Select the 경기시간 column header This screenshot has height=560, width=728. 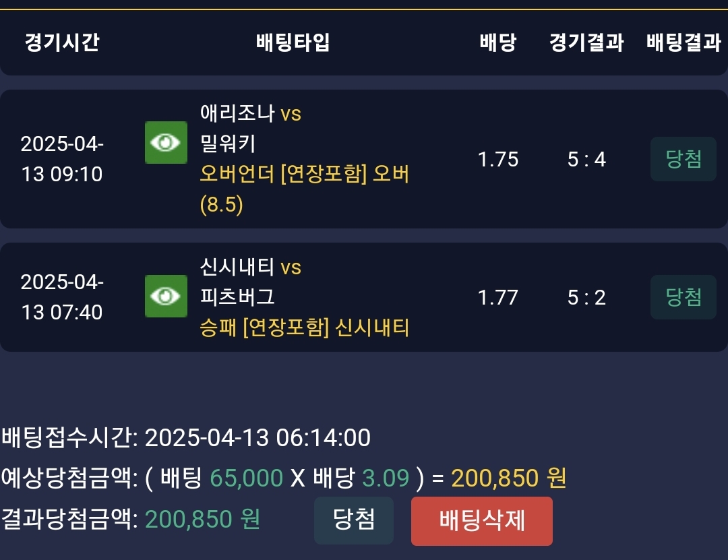click(62, 43)
